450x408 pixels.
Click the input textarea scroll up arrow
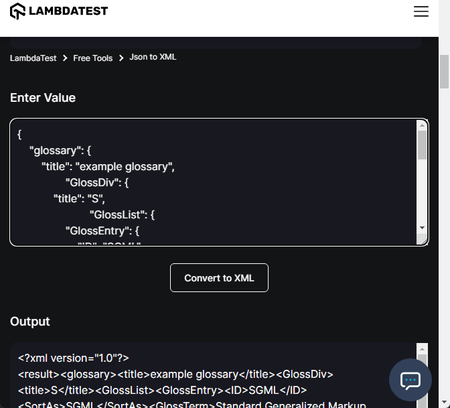pos(422,125)
